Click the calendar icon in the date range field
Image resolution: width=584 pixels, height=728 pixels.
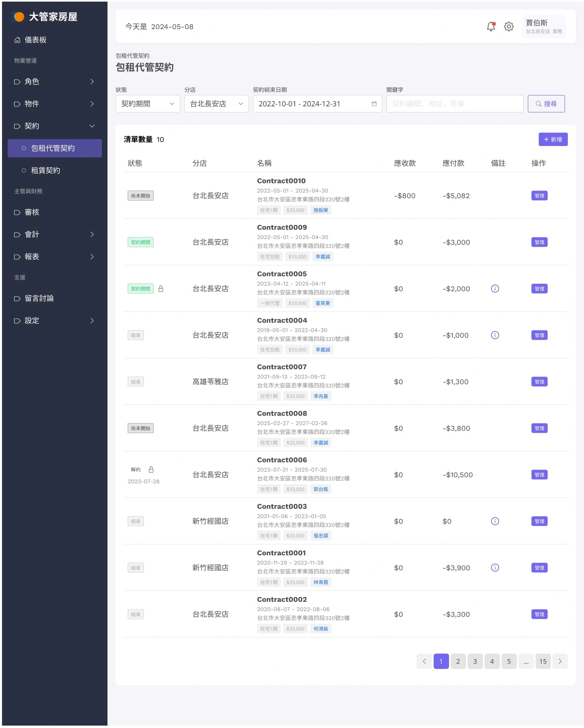(x=374, y=104)
